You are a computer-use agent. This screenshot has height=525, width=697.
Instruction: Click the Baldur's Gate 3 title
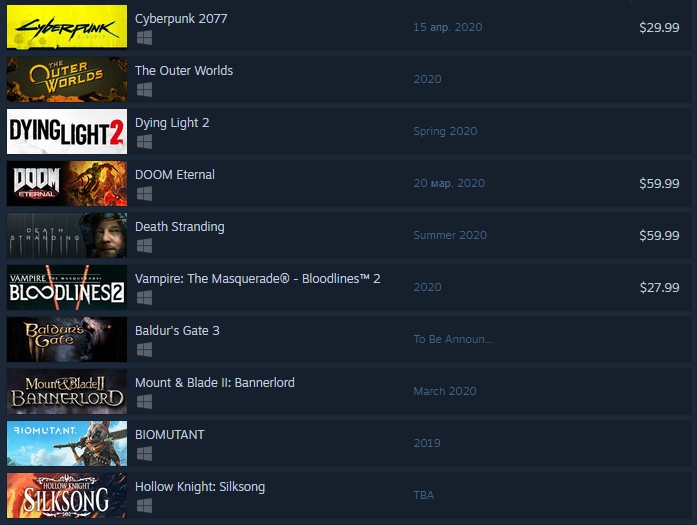coord(177,331)
